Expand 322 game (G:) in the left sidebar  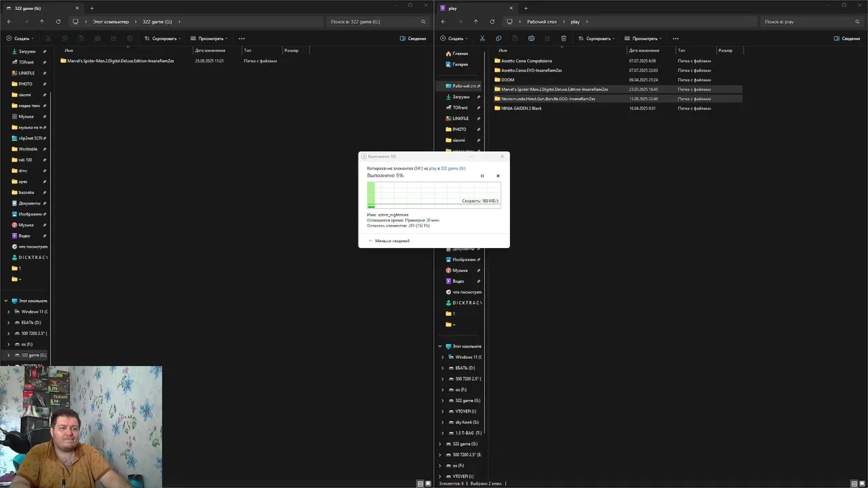click(x=9, y=355)
